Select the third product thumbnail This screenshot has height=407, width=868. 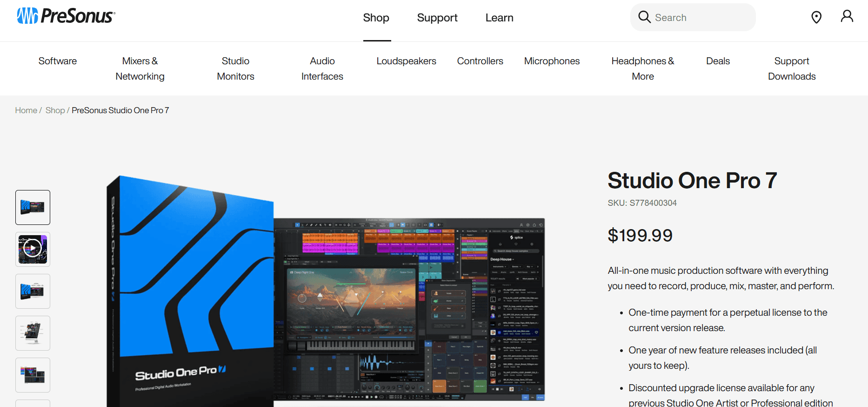[33, 291]
